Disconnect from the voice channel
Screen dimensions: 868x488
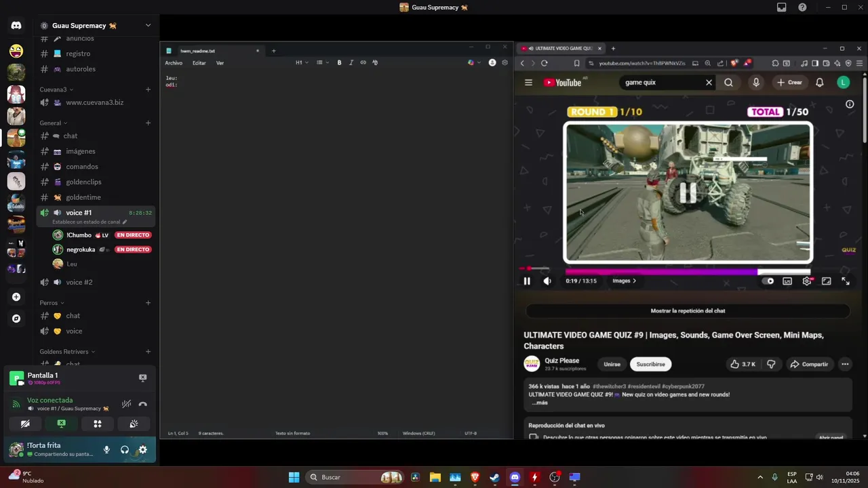pos(142,404)
